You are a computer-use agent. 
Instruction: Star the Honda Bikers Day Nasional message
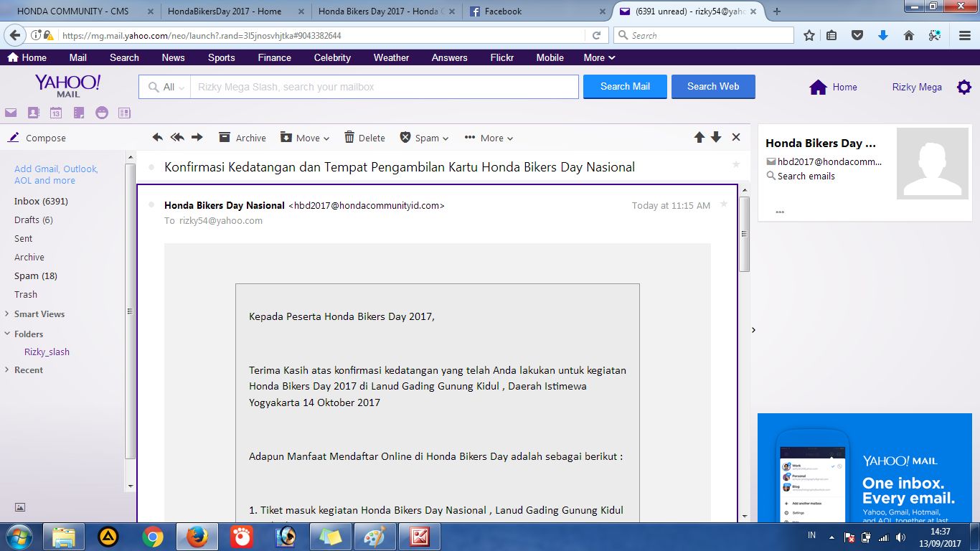click(724, 204)
